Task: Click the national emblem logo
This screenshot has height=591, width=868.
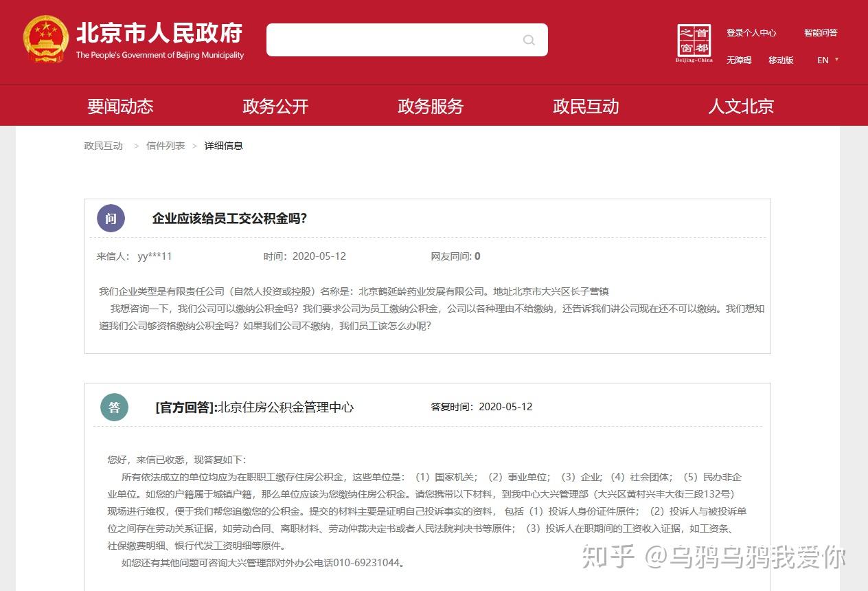Action: (46, 39)
